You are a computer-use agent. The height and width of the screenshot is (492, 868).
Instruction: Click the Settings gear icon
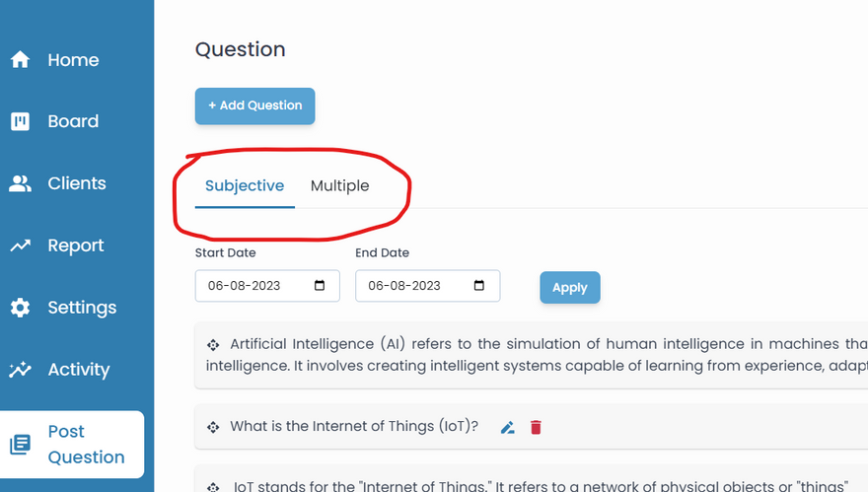[20, 308]
